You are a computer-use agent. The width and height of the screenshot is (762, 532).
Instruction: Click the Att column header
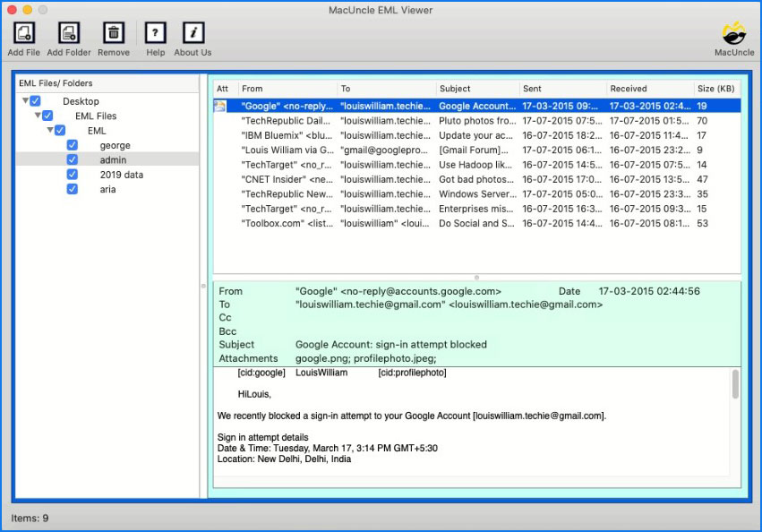click(x=222, y=89)
